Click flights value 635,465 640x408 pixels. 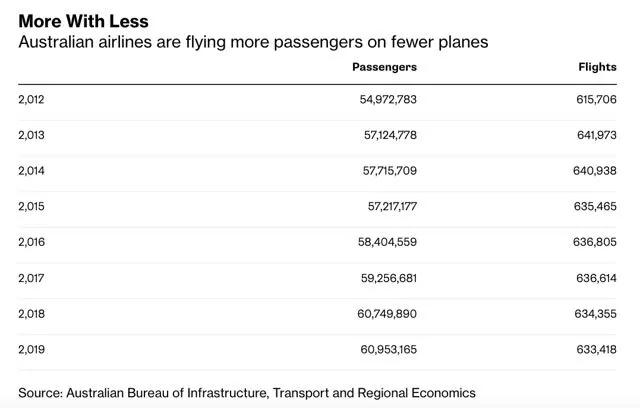click(x=592, y=206)
